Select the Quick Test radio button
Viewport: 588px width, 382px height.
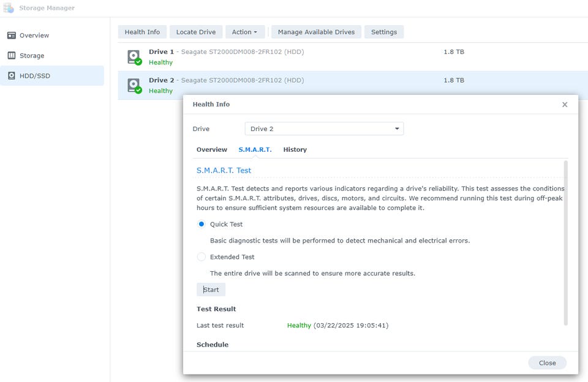202,224
